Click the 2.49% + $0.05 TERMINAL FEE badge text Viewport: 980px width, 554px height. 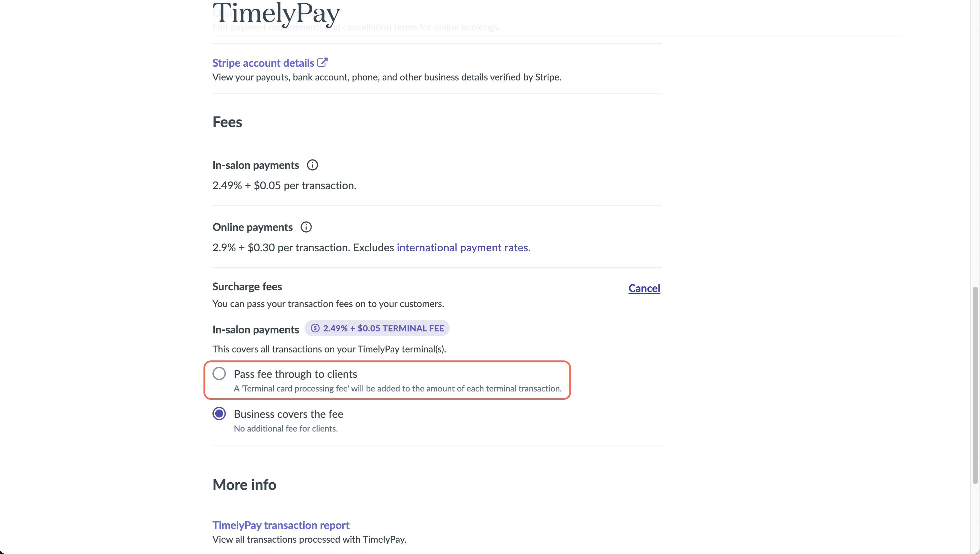tap(384, 328)
